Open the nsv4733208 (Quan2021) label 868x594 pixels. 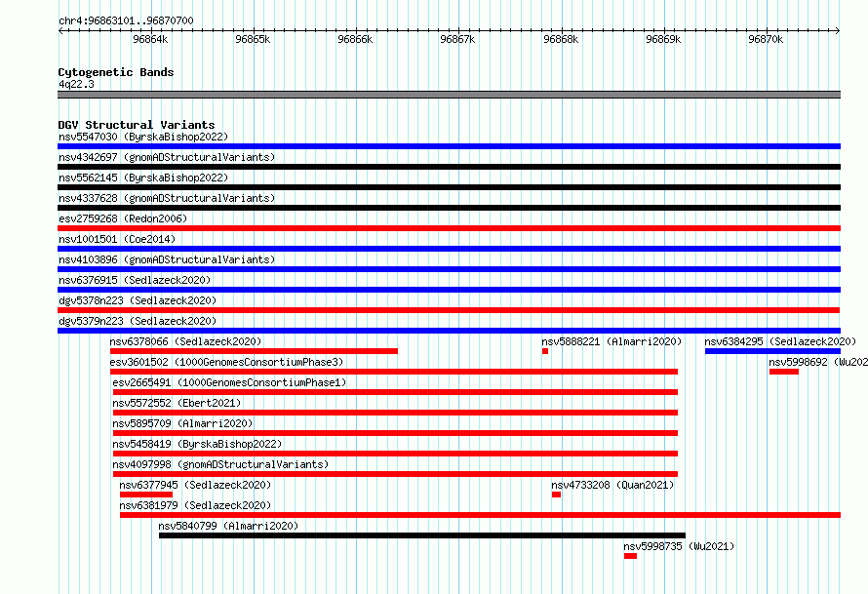(612, 485)
